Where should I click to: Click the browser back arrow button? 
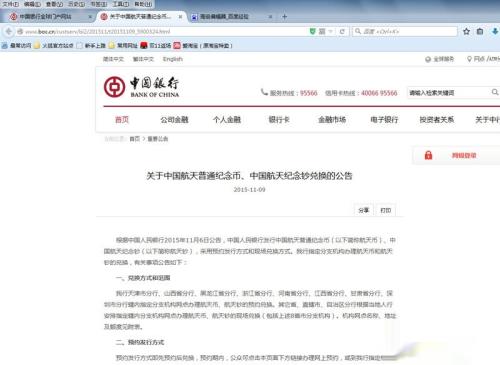[x=9, y=31]
